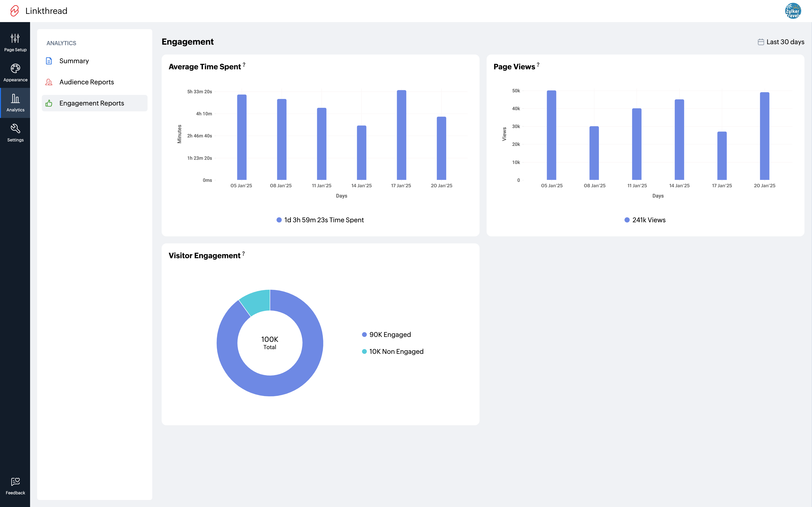Open the Feedback icon

15,482
